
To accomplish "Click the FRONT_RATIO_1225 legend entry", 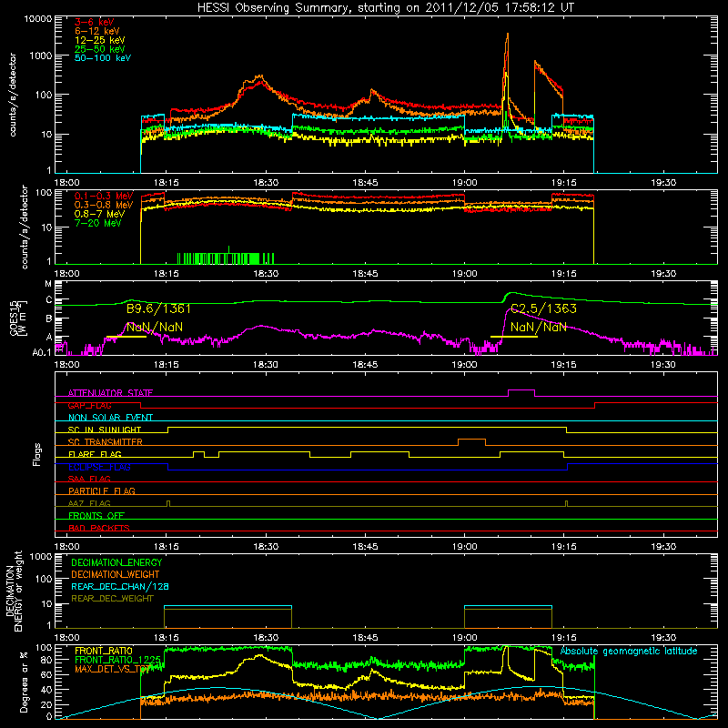I will click(x=117, y=659).
